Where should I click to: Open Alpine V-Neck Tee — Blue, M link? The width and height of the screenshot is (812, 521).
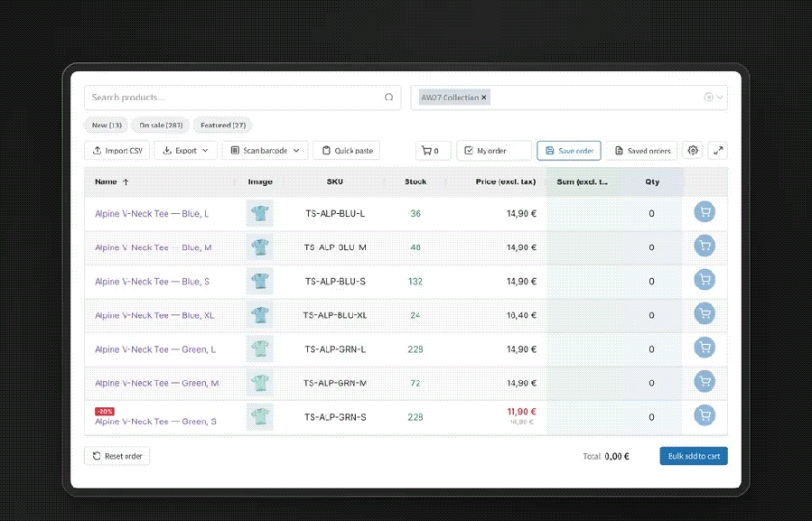(x=154, y=247)
